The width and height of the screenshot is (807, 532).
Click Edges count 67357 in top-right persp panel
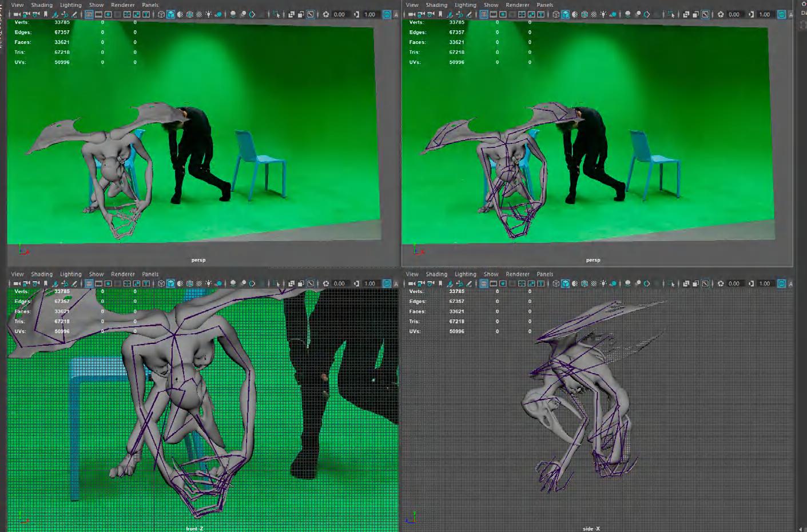coord(457,33)
